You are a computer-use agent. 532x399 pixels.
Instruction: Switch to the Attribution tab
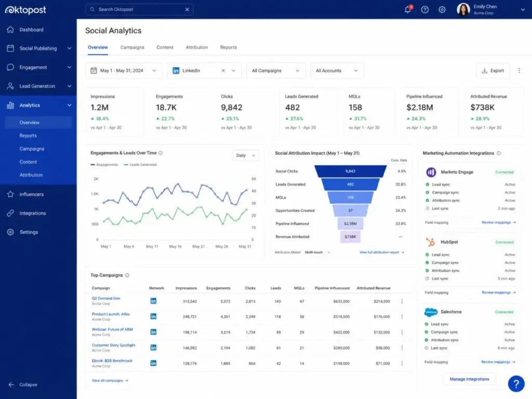(x=197, y=47)
